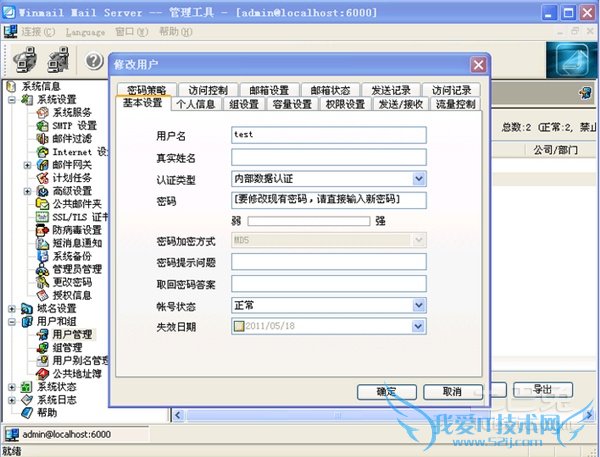Select 用户管理 in the tree
The image size is (600, 457).
72,334
